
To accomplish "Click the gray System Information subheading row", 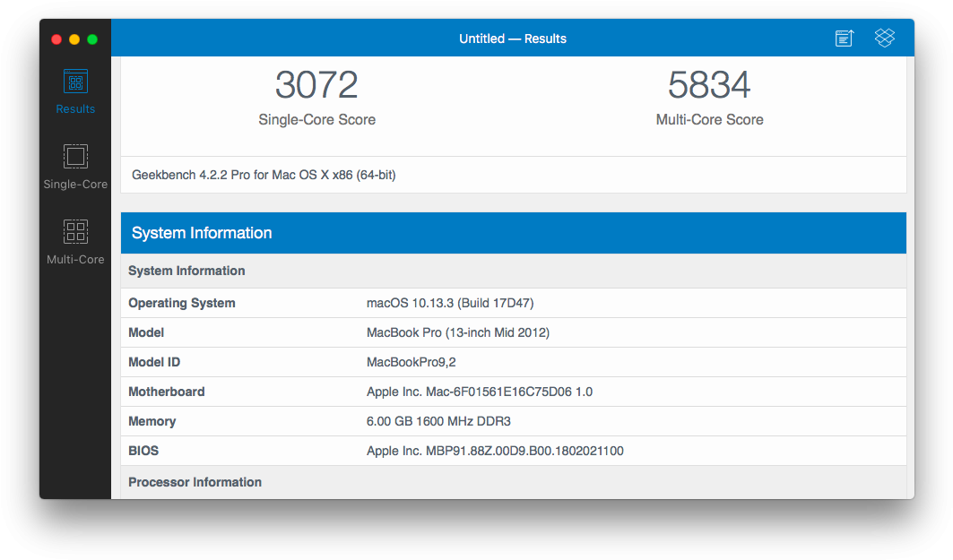I will coord(514,271).
